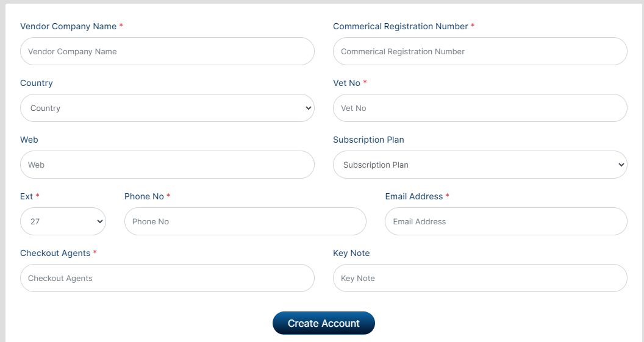The height and width of the screenshot is (342, 644).
Task: Focus the Commerical Registration Number text box
Action: tap(480, 52)
